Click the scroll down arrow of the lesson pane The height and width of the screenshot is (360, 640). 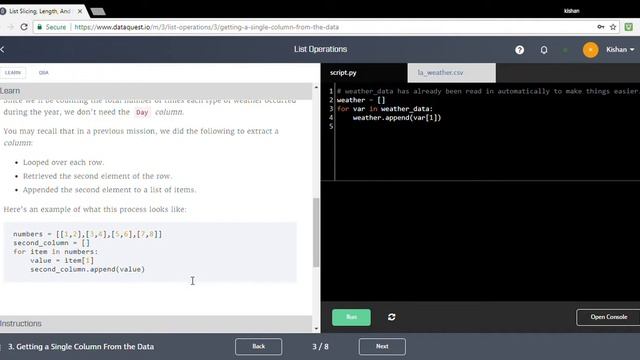click(316, 329)
